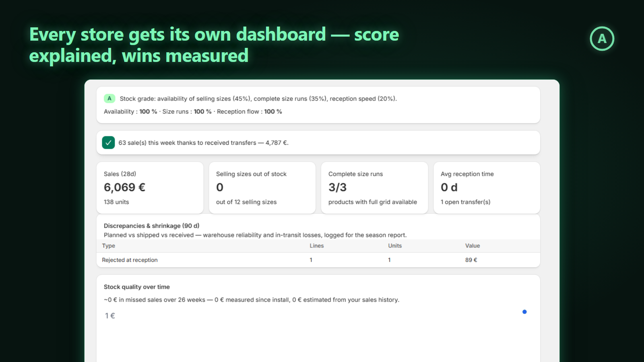Viewport: 644px width, 362px height.
Task: Open the Complete size runs card
Action: tap(374, 187)
